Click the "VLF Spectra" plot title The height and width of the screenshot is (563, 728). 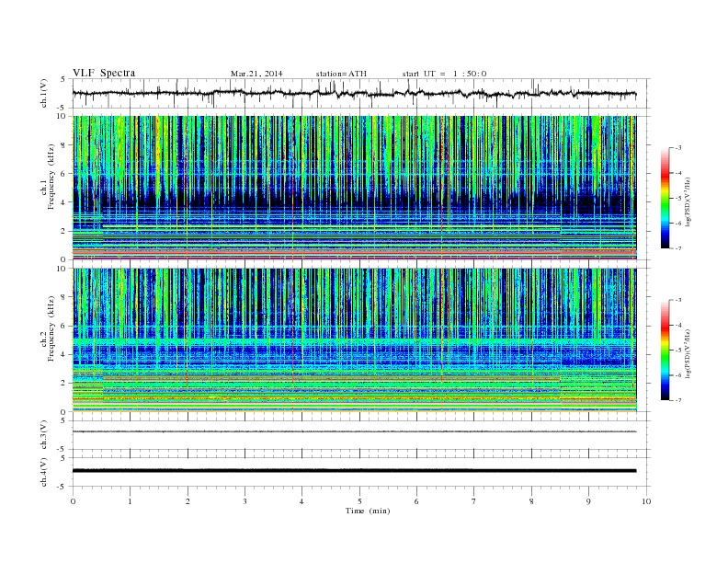(104, 73)
